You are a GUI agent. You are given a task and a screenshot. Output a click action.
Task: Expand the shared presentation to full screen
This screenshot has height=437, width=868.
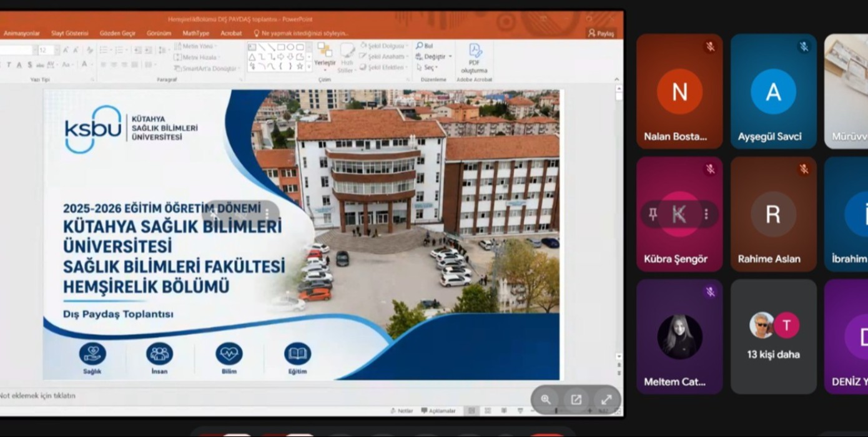click(x=606, y=400)
